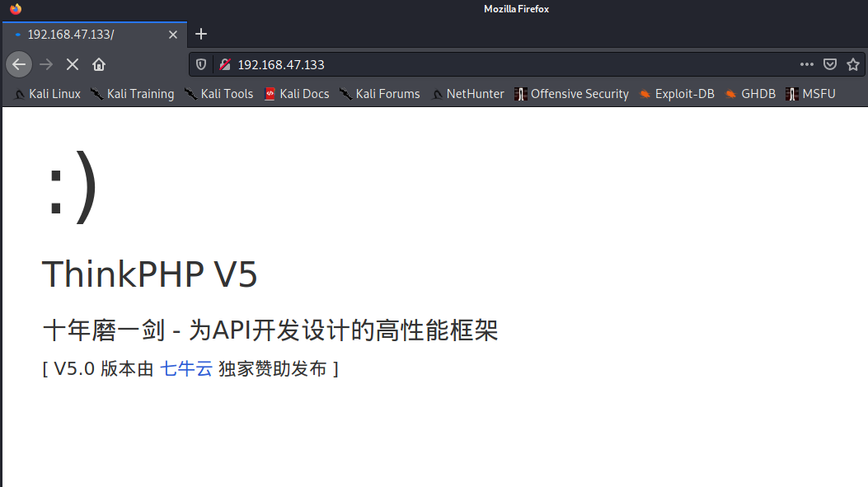Image resolution: width=868 pixels, height=487 pixels.
Task: Close the 192.168.47.133/ tab
Action: [173, 35]
